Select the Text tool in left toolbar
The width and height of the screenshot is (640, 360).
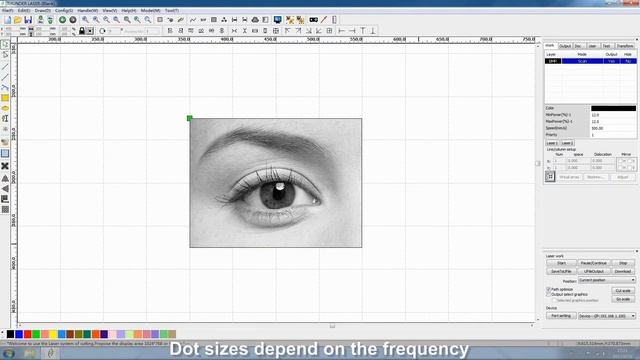point(5,118)
